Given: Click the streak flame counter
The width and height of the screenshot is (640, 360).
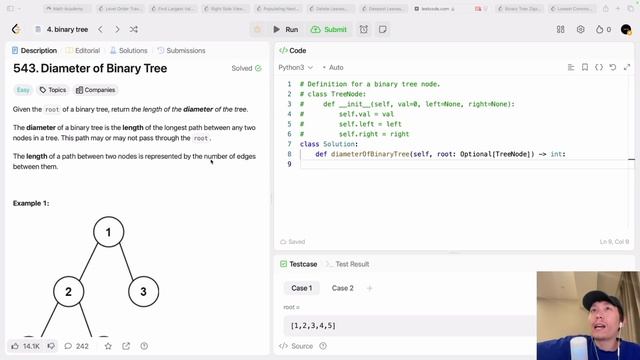Looking at the screenshot, I should pyautogui.click(x=603, y=29).
